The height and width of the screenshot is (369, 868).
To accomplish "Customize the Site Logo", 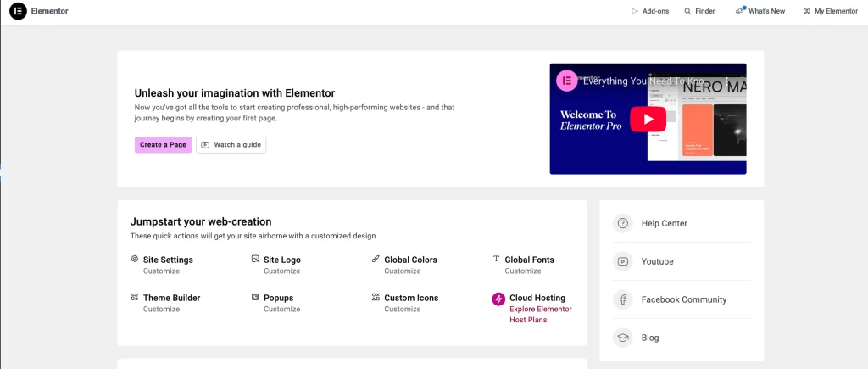I will [281, 271].
